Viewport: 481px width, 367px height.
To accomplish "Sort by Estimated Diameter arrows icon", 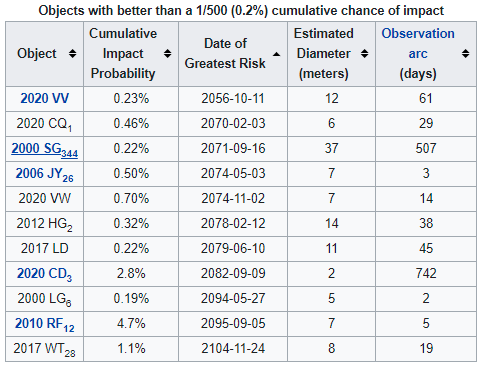I will tap(365, 53).
